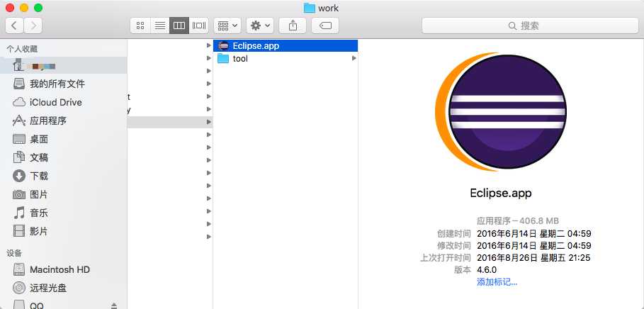Screen dimensions: 644x309
Task: Click the Eclipse.app name in preview
Action: (x=501, y=193)
